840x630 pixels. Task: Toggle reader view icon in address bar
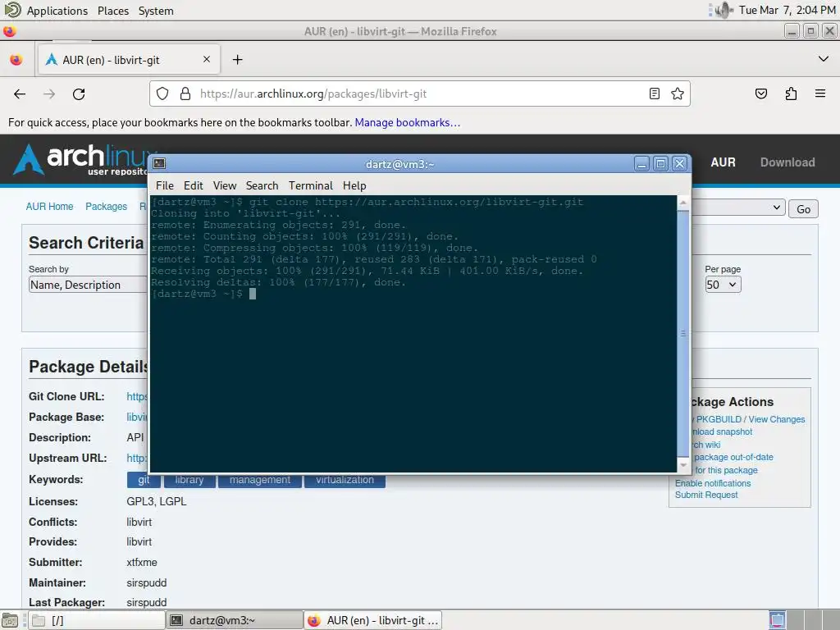point(654,94)
